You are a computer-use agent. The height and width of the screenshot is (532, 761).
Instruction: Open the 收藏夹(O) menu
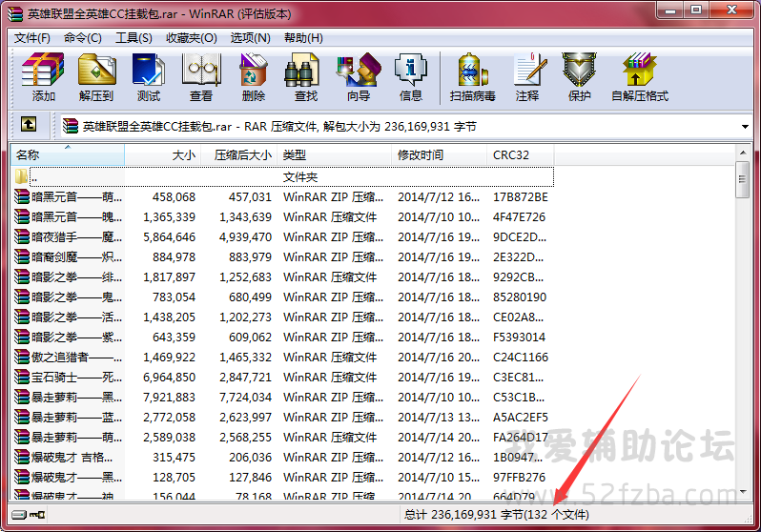[192, 38]
